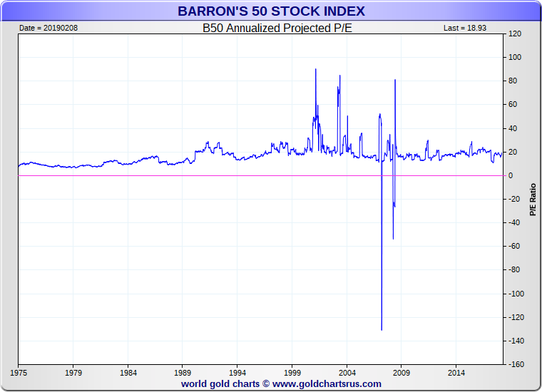Image resolution: width=542 pixels, height=392 pixels.
Task: Click the 1984 x-axis label
Action: click(x=128, y=373)
